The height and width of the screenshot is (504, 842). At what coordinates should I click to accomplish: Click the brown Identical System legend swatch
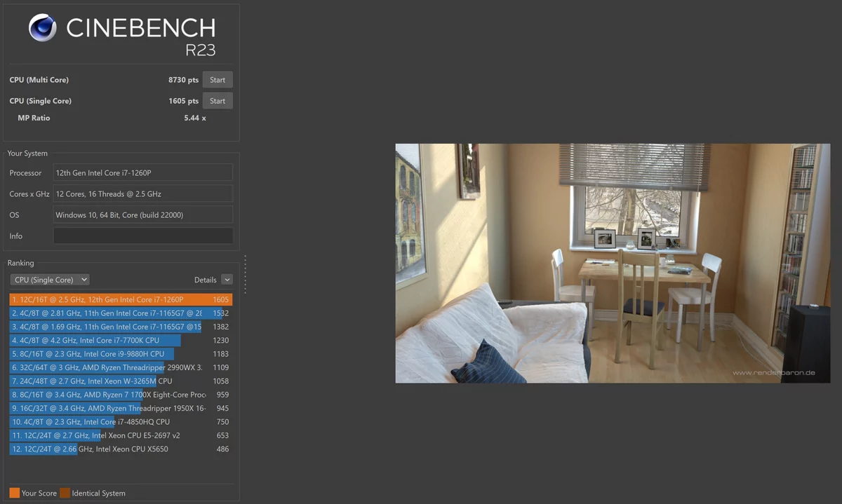click(65, 493)
